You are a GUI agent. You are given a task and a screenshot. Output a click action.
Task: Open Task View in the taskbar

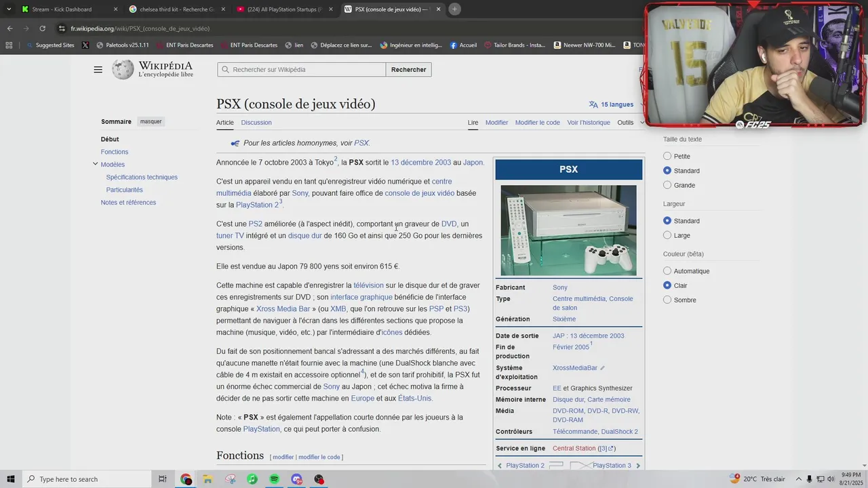coord(163,479)
